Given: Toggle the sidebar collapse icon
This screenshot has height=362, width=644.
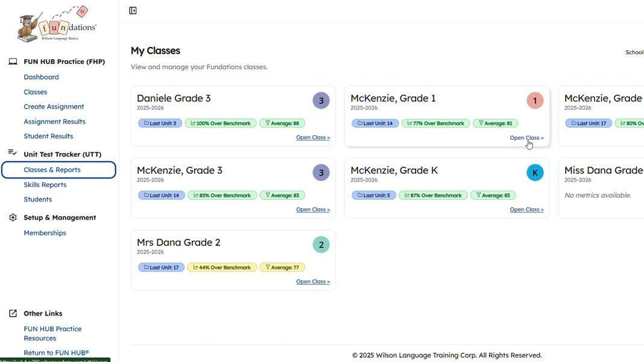Looking at the screenshot, I should tap(133, 11).
